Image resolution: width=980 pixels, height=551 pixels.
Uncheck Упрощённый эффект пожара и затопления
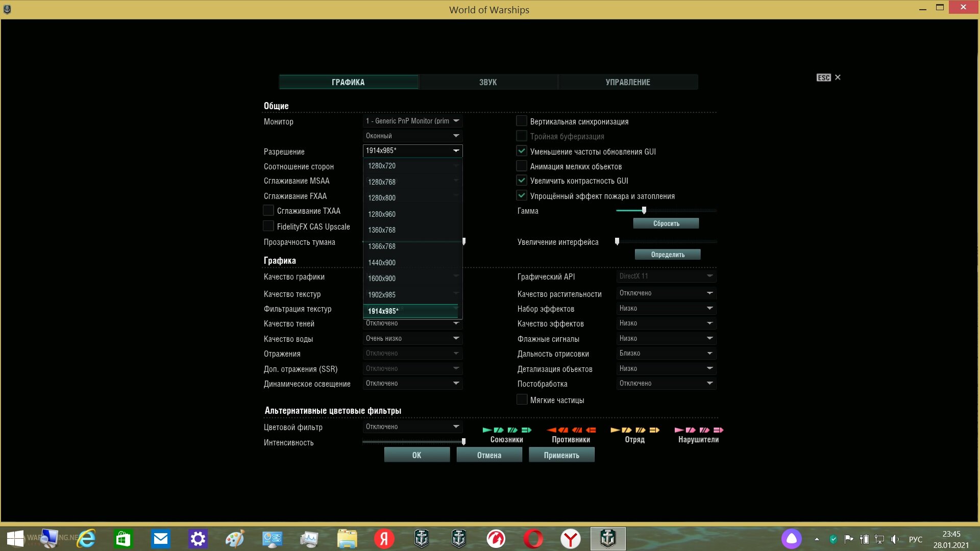[x=522, y=195]
